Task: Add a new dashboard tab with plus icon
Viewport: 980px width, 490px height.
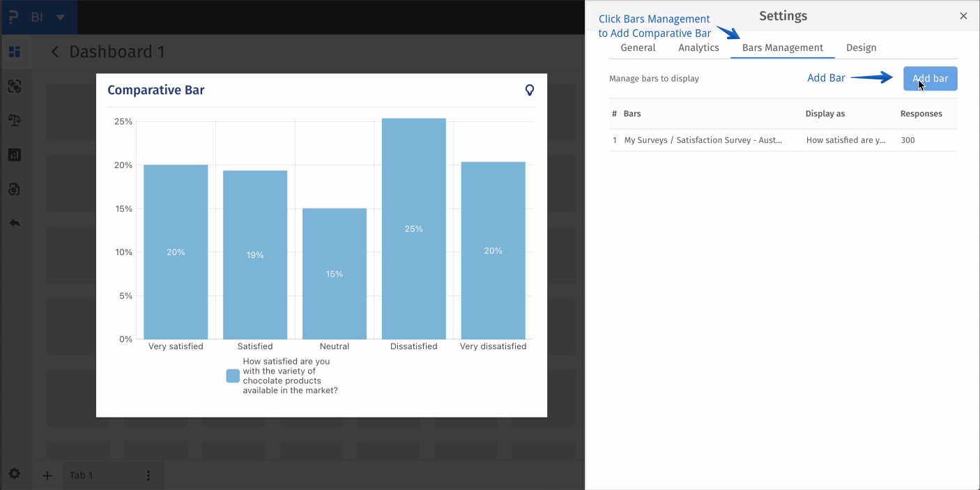Action: pos(47,475)
